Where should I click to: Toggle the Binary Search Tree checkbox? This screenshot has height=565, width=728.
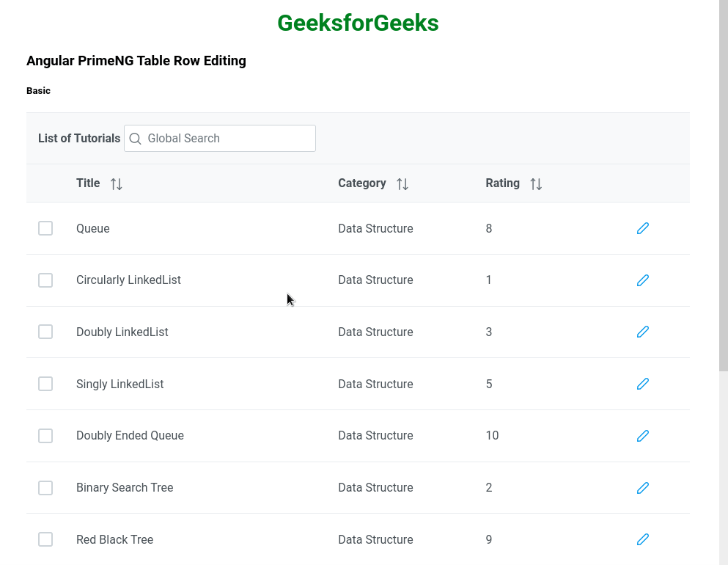45,488
